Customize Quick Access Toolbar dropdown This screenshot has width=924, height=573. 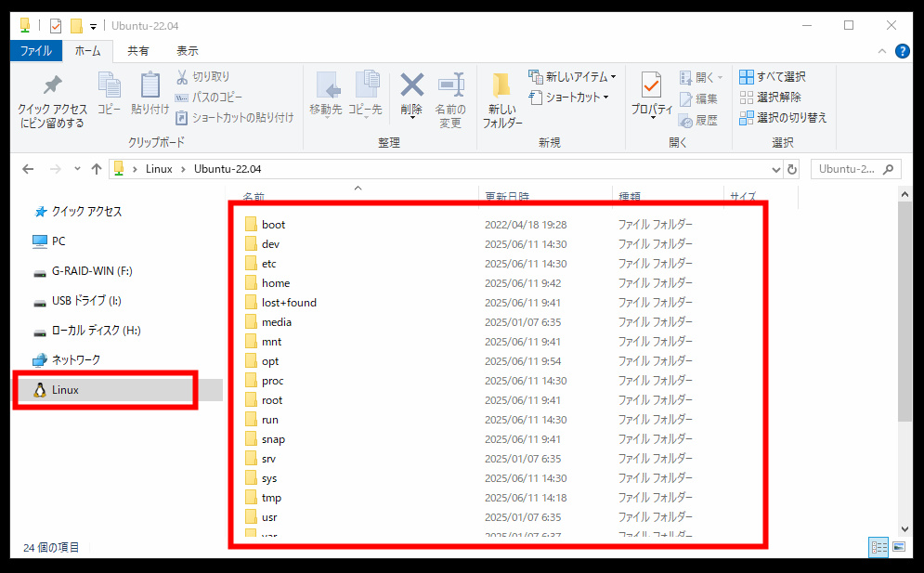(x=93, y=27)
